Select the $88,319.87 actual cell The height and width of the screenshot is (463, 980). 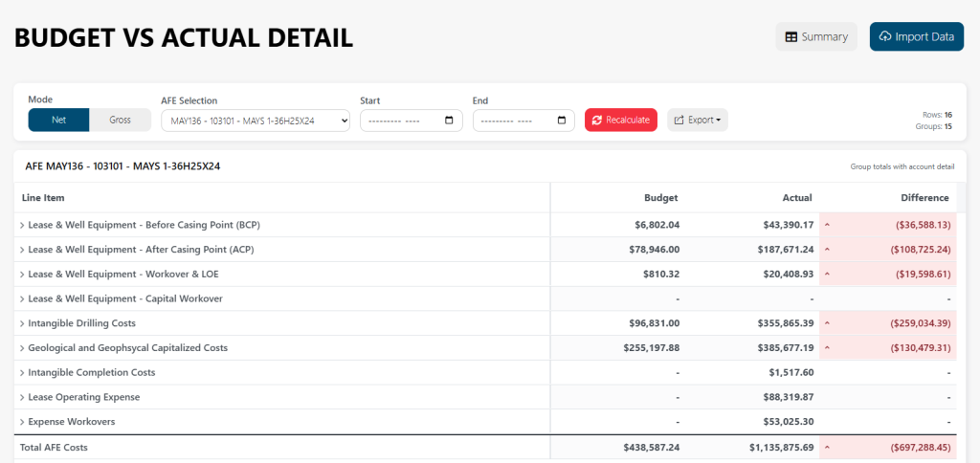[x=752, y=397]
